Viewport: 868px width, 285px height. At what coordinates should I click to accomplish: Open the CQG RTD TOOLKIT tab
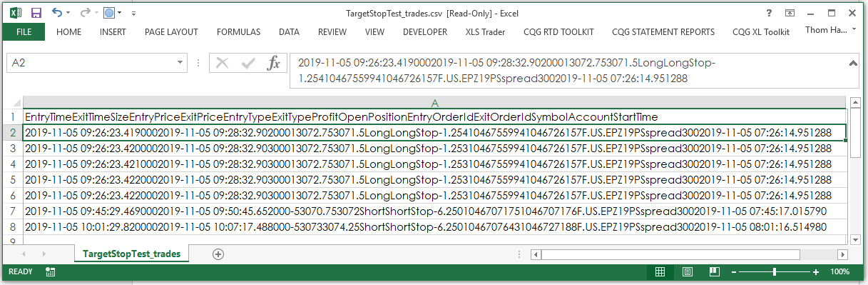(558, 31)
